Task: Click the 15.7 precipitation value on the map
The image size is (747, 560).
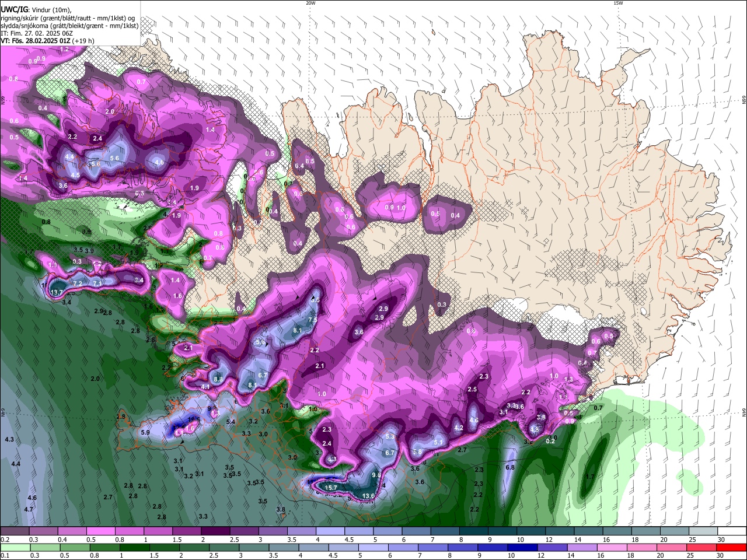Action: pos(331,488)
